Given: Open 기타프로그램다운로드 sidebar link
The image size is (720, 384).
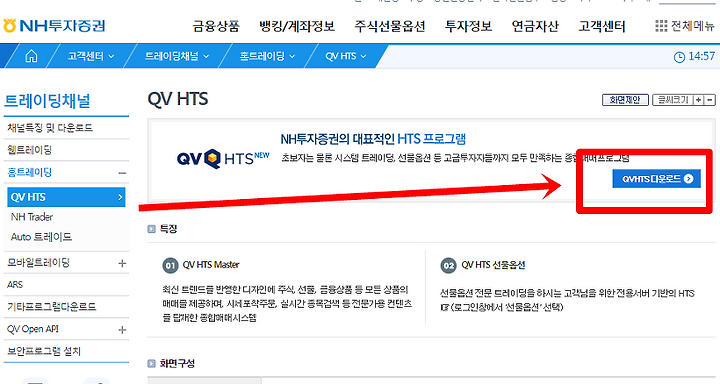Looking at the screenshot, I should click(51, 307).
